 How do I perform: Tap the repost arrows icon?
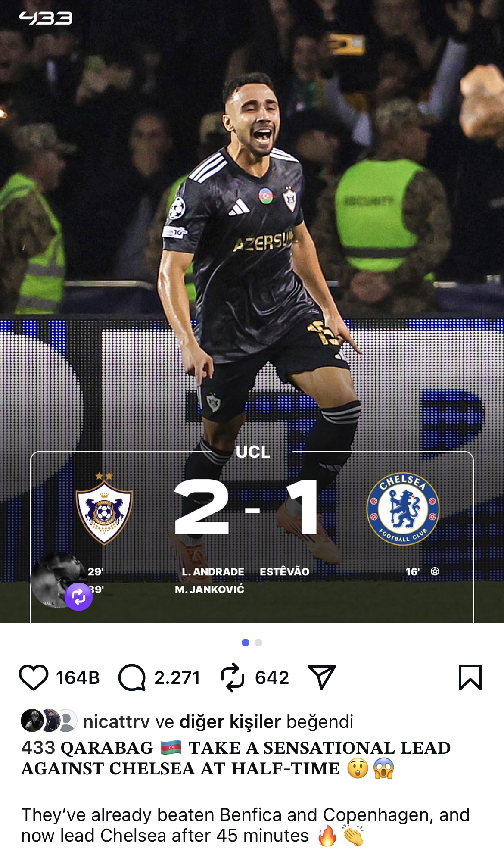[233, 677]
